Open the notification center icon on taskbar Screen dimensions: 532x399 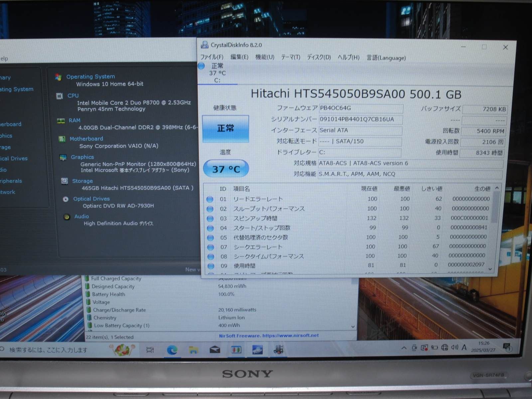pos(507,347)
